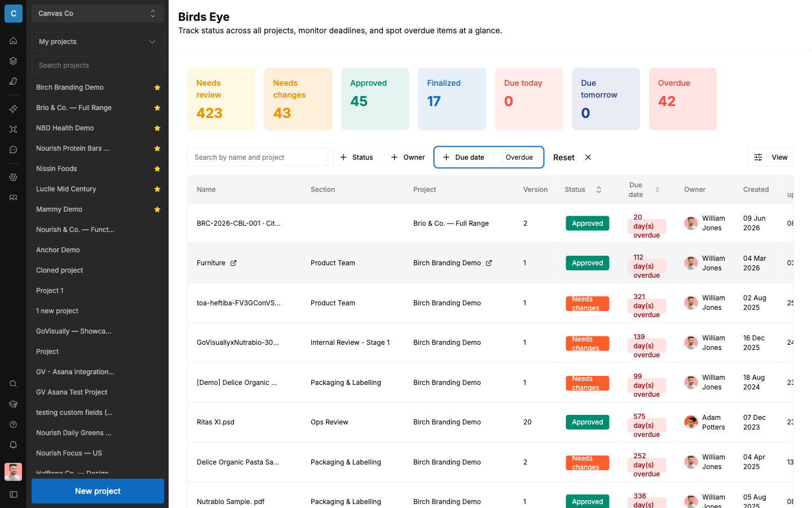Click the Approved status badge for Furniture
The image size is (812, 508).
(x=588, y=263)
